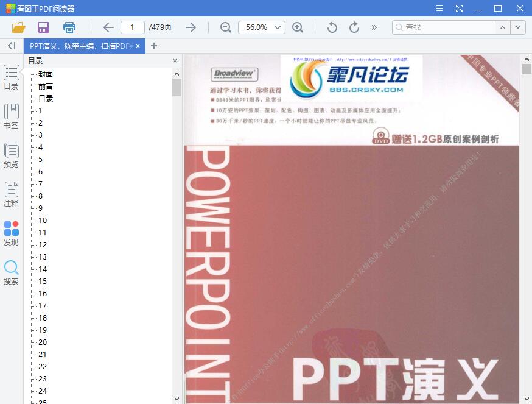Click outline panel scroll-up arrow
Viewport: 532px width, 404px height.
click(177, 73)
